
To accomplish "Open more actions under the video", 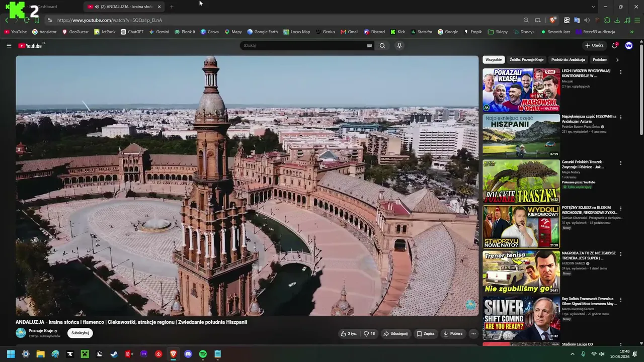I will click(x=473, y=333).
